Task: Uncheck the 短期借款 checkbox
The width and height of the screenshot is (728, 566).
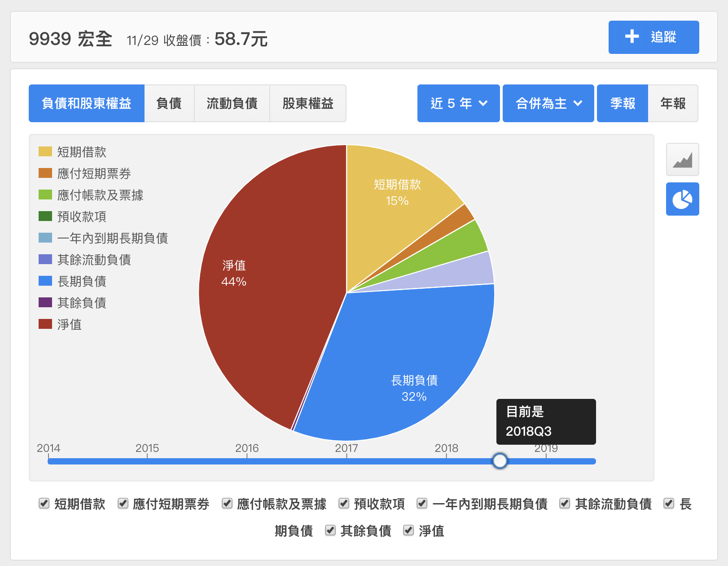Action: pos(44,504)
